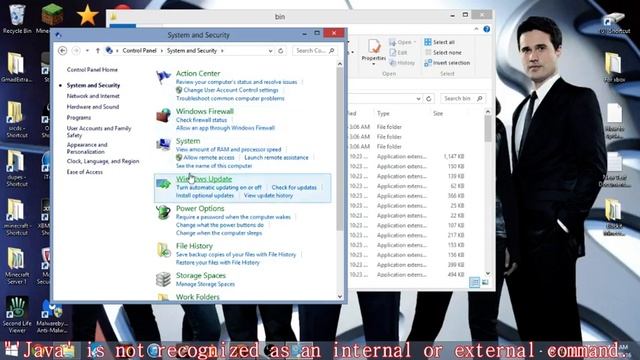This screenshot has width=640, height=360.
Task: Open Recycle Bin desktop icon
Action: [17, 19]
